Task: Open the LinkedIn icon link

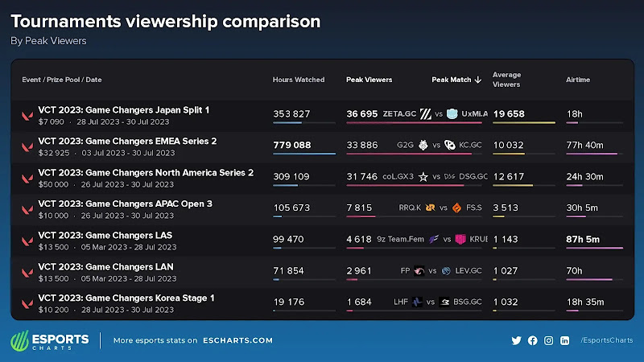Action: [565, 340]
